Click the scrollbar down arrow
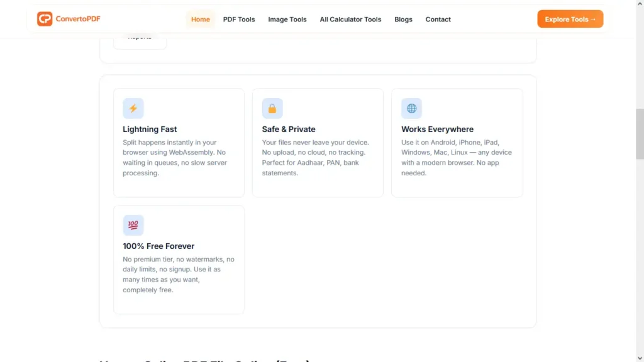This screenshot has height=362, width=644. 640,358
